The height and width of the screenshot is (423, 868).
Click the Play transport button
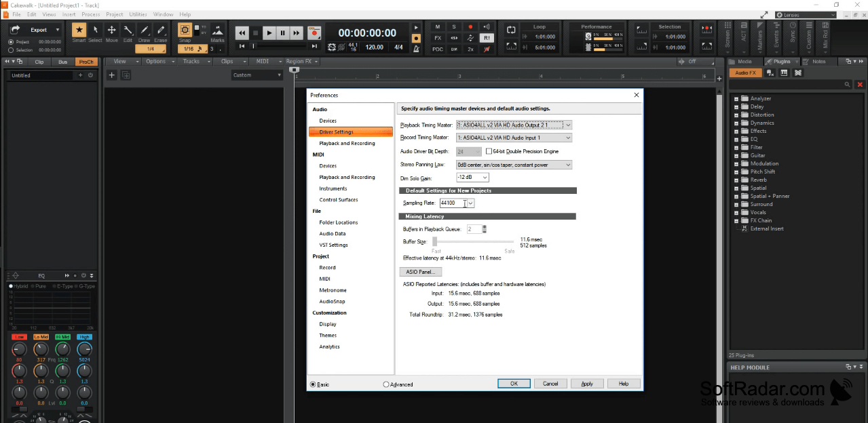pyautogui.click(x=269, y=33)
